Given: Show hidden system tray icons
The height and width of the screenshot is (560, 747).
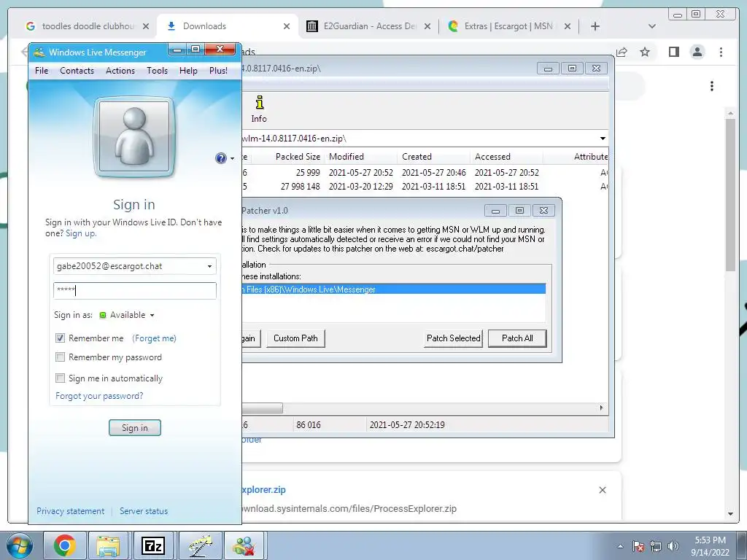Looking at the screenshot, I should 620,546.
